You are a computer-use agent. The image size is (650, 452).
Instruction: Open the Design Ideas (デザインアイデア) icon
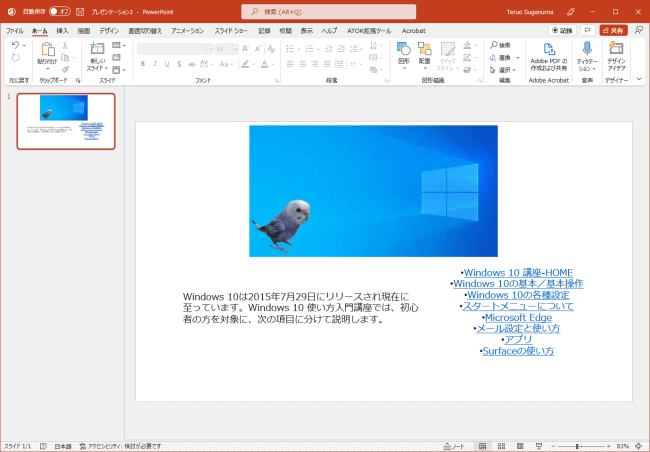point(616,49)
